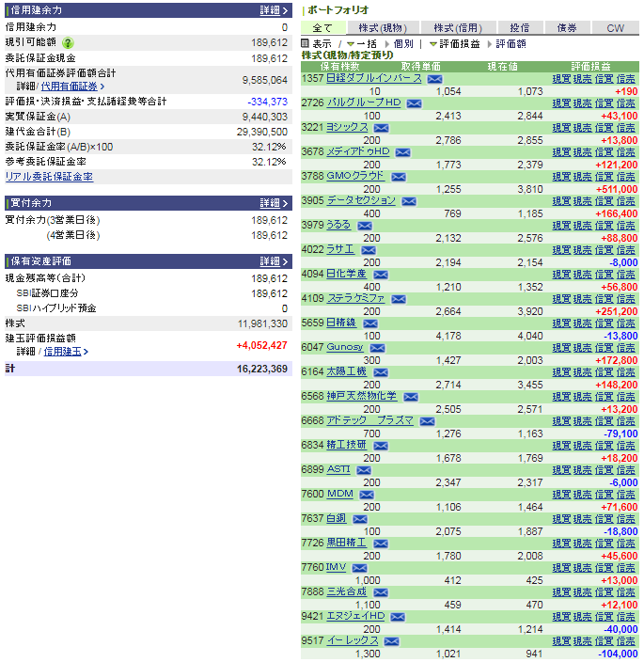Open the 債券 tab

pyautogui.click(x=567, y=28)
